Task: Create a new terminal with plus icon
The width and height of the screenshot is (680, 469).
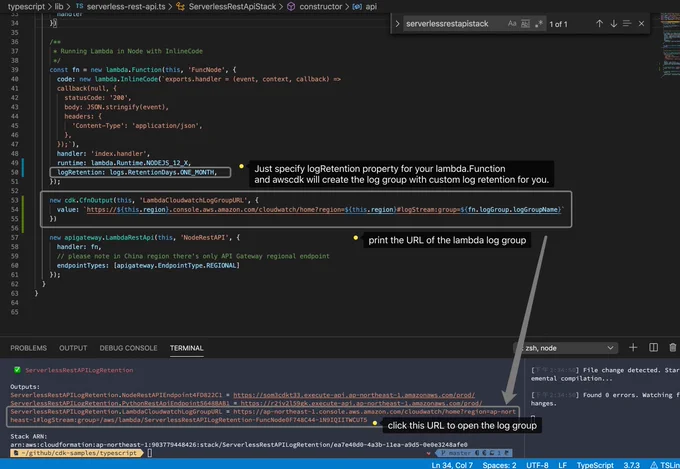Action: [633, 348]
